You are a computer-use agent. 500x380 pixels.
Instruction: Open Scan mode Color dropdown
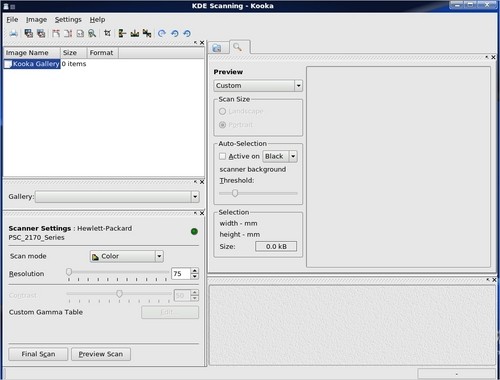[x=126, y=256]
